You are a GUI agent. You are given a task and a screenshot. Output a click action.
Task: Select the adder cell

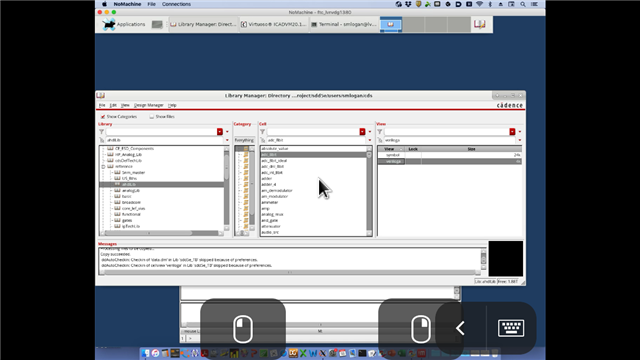point(267,179)
